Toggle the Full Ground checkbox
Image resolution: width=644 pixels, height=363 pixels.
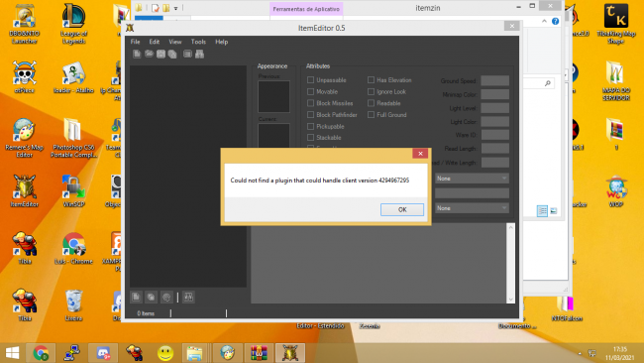point(371,115)
